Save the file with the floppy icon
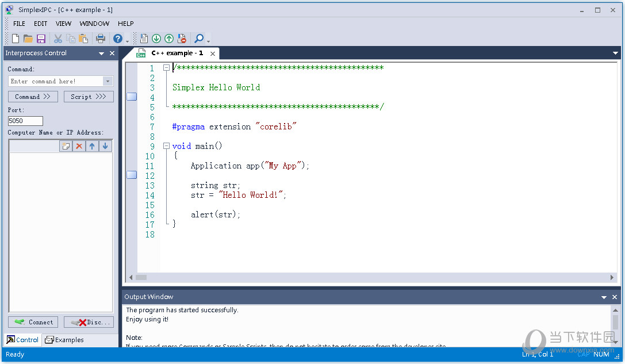 click(41, 39)
